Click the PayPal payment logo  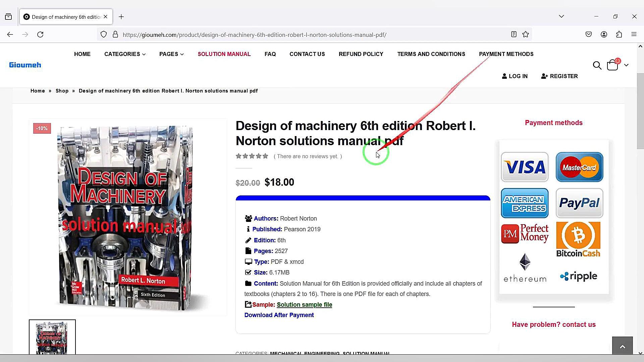coord(579,203)
